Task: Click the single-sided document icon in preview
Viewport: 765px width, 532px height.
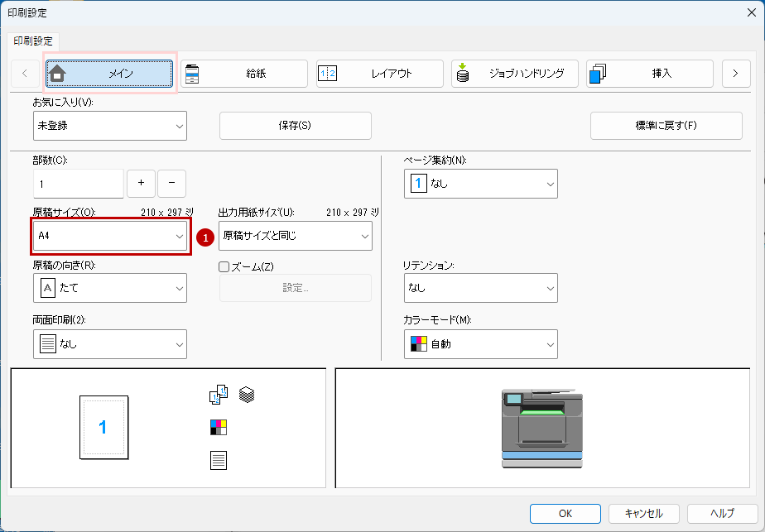Action: pos(219,460)
